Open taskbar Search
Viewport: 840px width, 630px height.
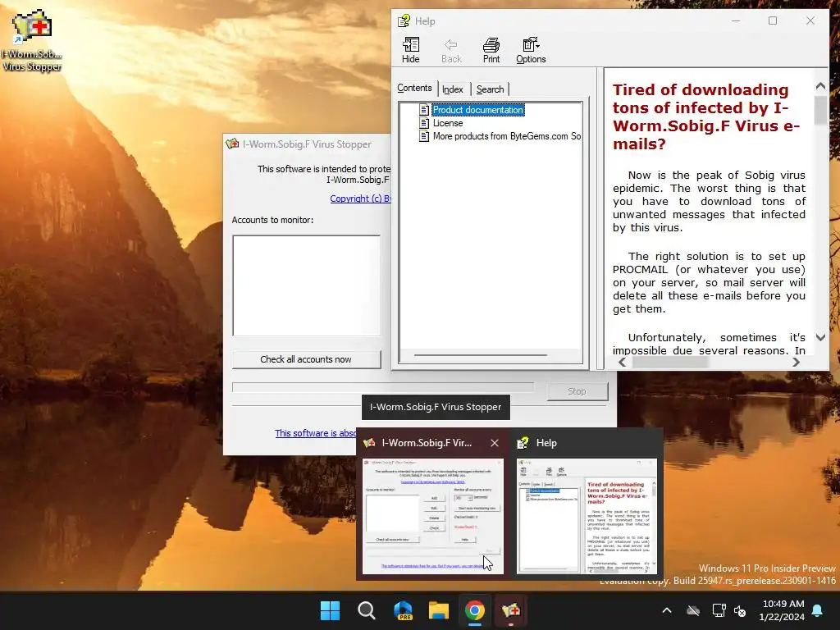point(367,610)
